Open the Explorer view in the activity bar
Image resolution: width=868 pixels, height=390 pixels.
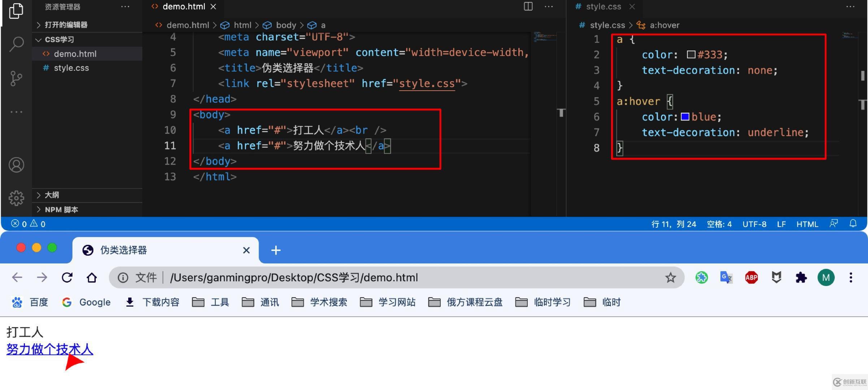16,10
